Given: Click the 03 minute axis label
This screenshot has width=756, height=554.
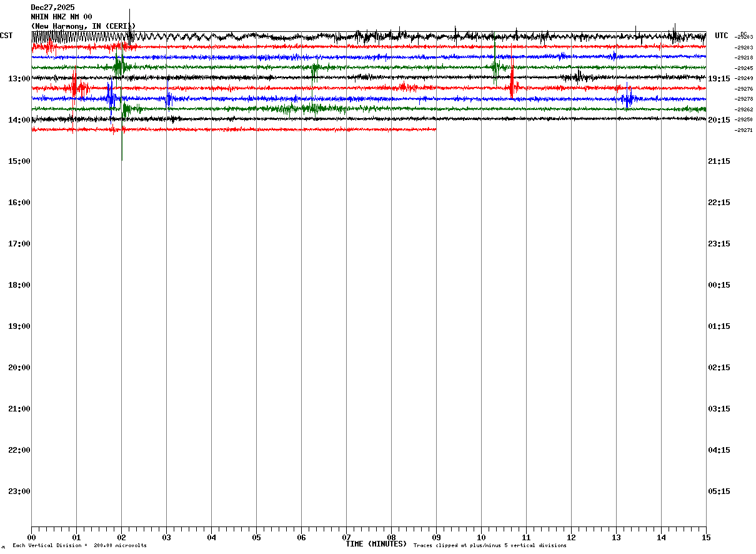Looking at the screenshot, I should (166, 538).
